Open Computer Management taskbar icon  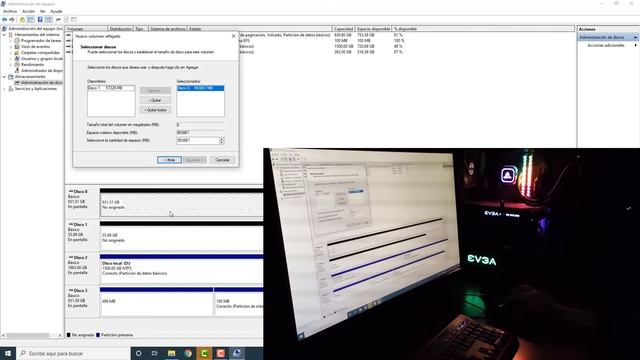pos(237,353)
